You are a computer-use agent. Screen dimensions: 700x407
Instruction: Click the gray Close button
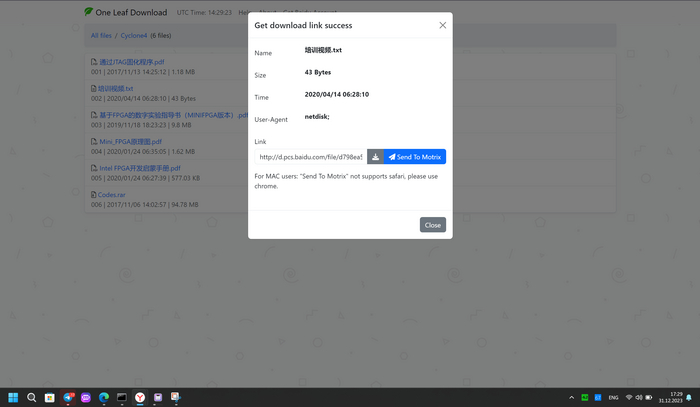[433, 225]
